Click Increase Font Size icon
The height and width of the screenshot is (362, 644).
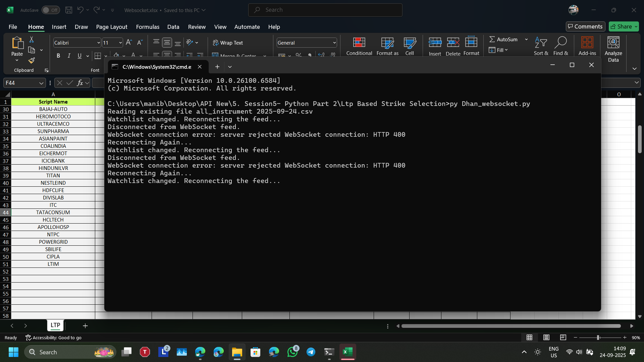point(129,43)
